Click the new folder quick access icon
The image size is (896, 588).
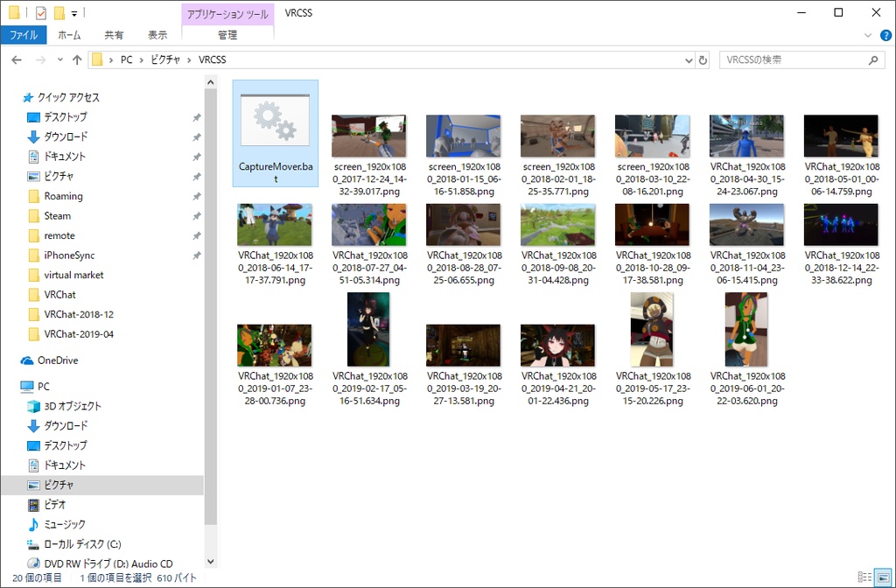(x=59, y=12)
